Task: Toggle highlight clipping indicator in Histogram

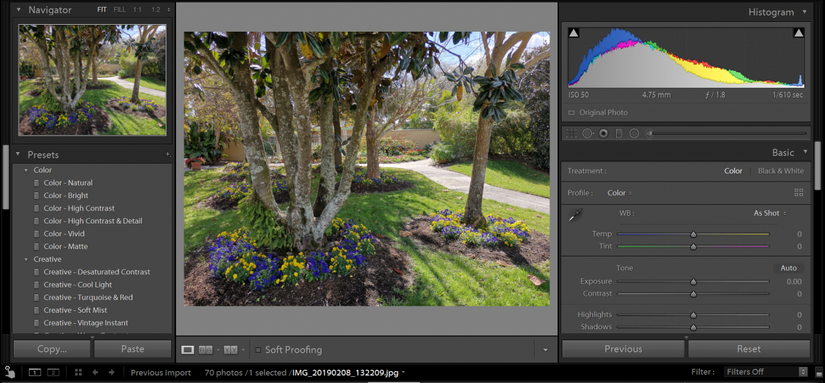Action: (799, 33)
